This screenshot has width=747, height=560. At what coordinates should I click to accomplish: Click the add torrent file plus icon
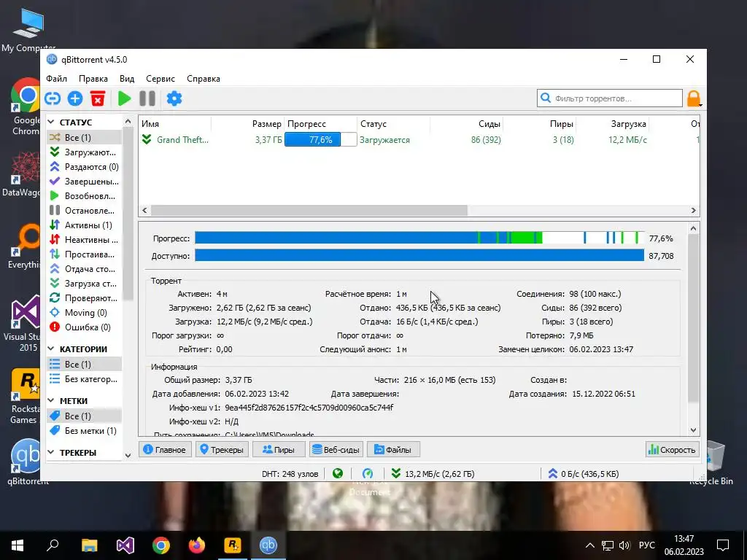(75, 98)
